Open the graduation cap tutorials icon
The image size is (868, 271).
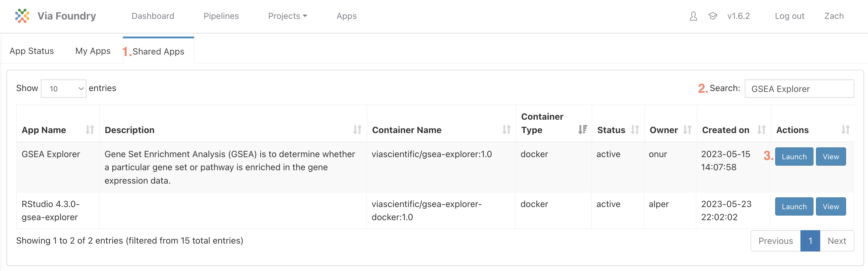pyautogui.click(x=713, y=16)
